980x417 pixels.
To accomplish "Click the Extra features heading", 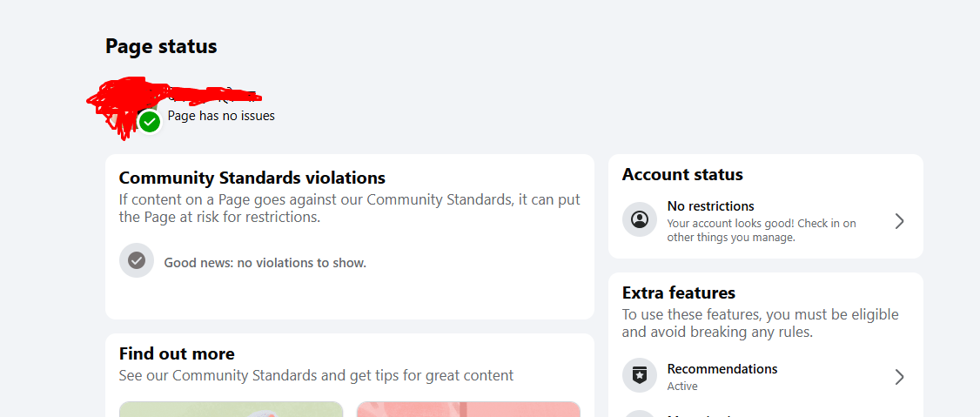I will pyautogui.click(x=678, y=293).
